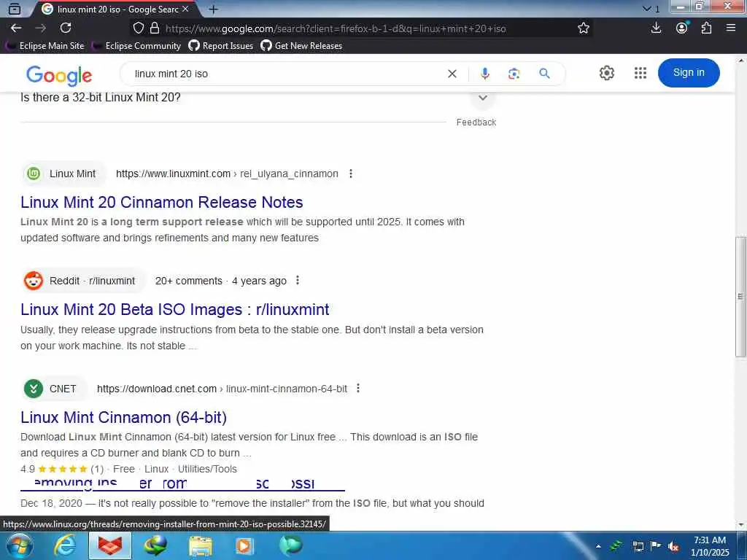Open Report Issues bookmark
Viewport: 747px width, 560px height.
(220, 46)
